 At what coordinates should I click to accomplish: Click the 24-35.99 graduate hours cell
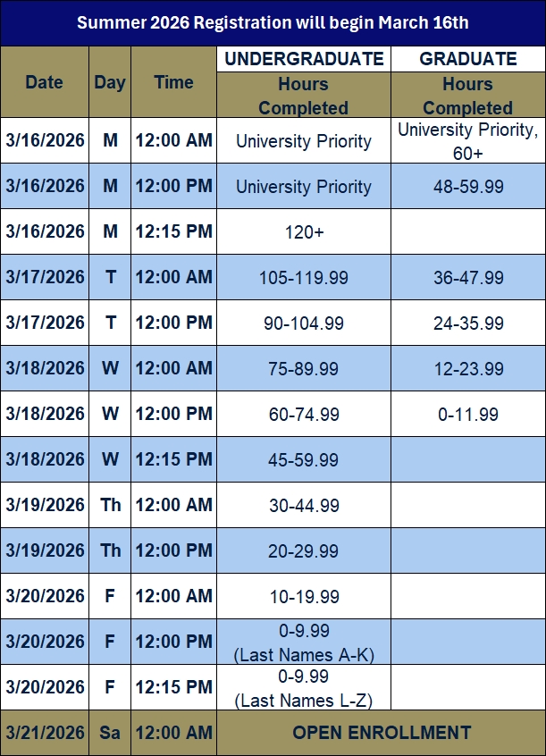point(468,323)
